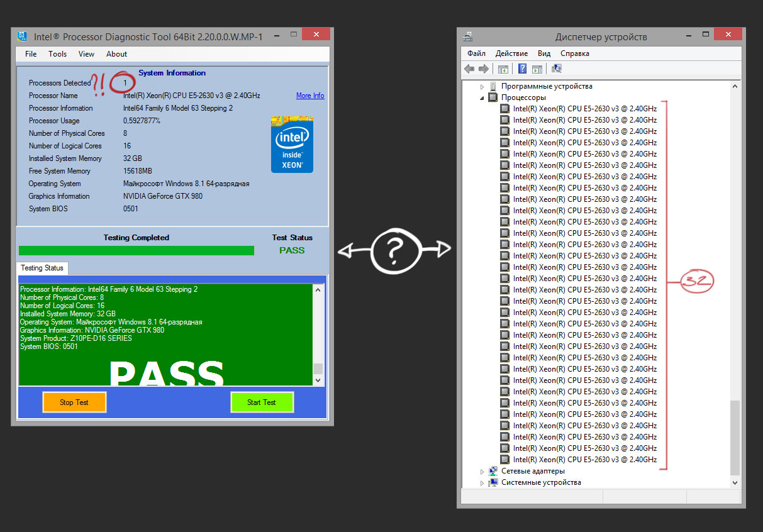
Task: Click the Processor Usage label
Action: point(54,121)
